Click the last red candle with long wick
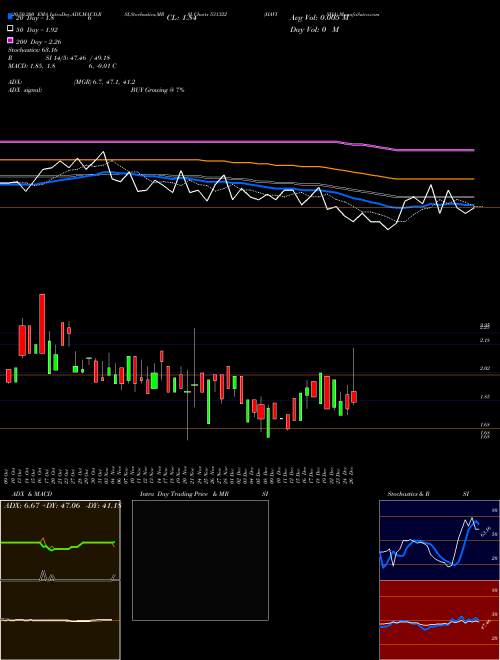Screen dimensions: 500x660 coord(354,397)
